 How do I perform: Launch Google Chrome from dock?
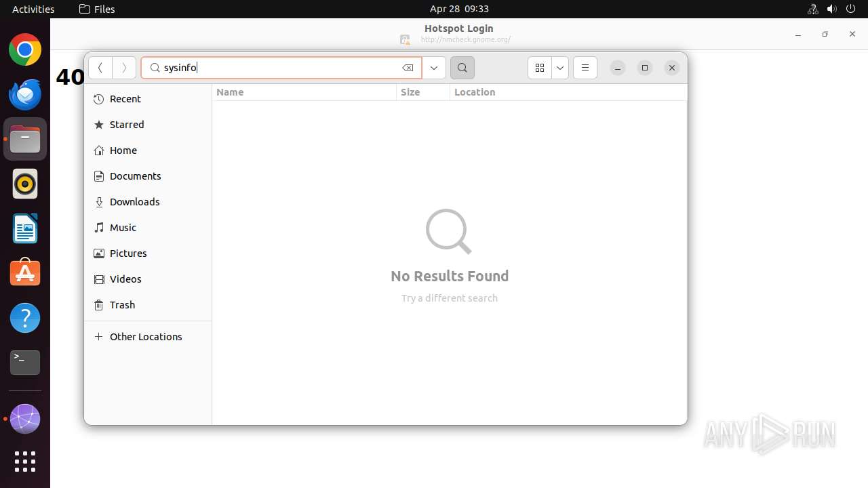point(25,50)
